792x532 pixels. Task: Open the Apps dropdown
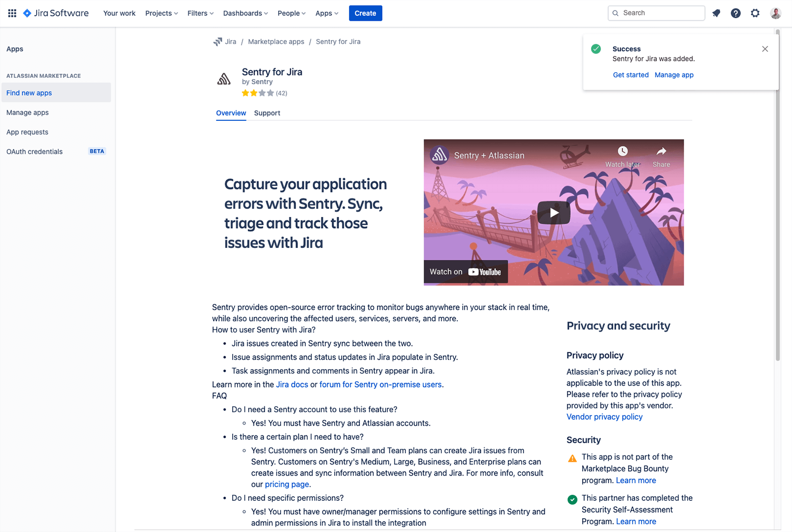pos(326,13)
